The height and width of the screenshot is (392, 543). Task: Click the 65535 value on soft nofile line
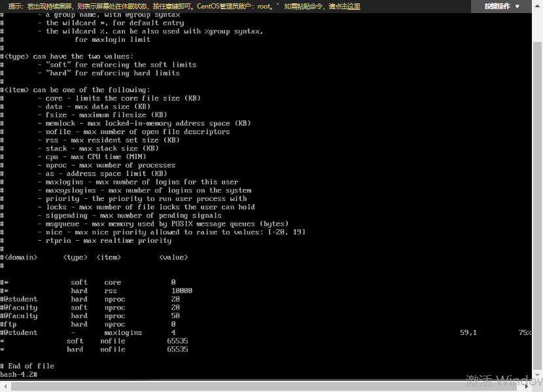coord(177,341)
